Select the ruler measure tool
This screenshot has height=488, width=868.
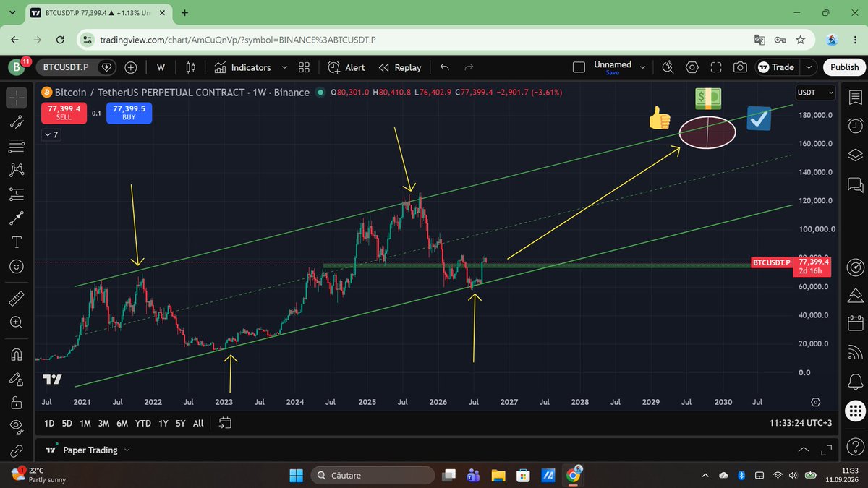click(16, 298)
